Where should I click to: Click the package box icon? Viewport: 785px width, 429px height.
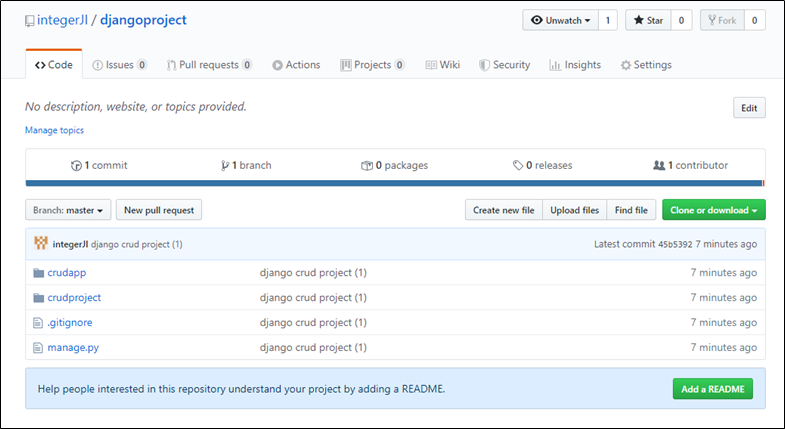tap(367, 166)
